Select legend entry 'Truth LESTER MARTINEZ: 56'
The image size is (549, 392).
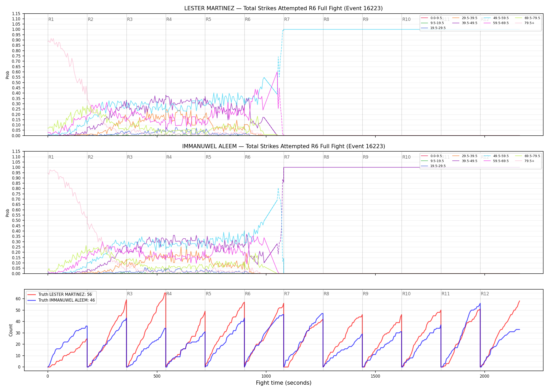pos(65,295)
